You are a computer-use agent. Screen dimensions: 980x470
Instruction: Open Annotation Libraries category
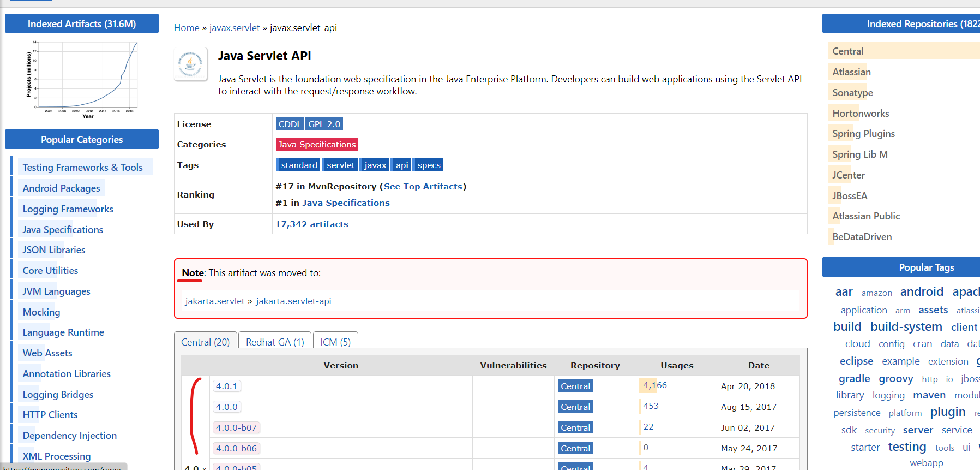coord(67,374)
